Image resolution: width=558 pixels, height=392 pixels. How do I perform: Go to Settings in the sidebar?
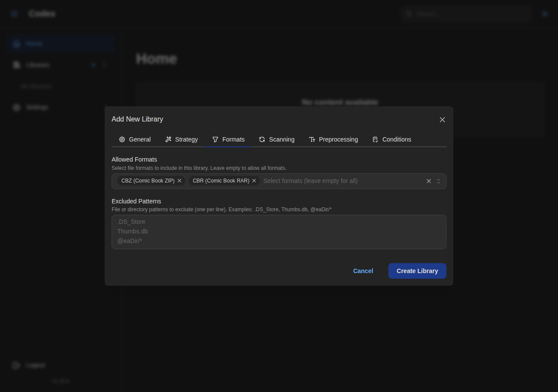pyautogui.click(x=37, y=107)
